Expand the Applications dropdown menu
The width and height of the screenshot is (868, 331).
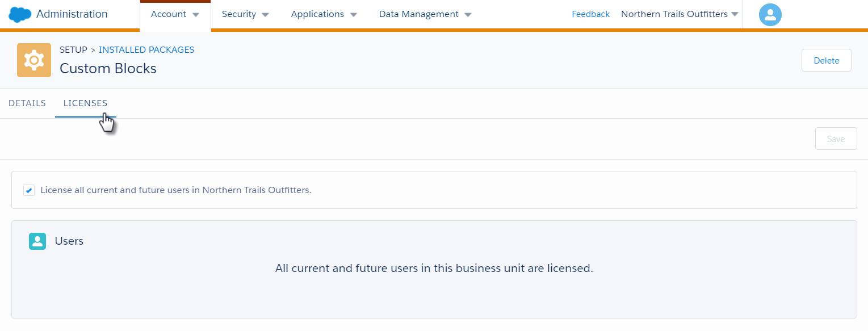324,14
